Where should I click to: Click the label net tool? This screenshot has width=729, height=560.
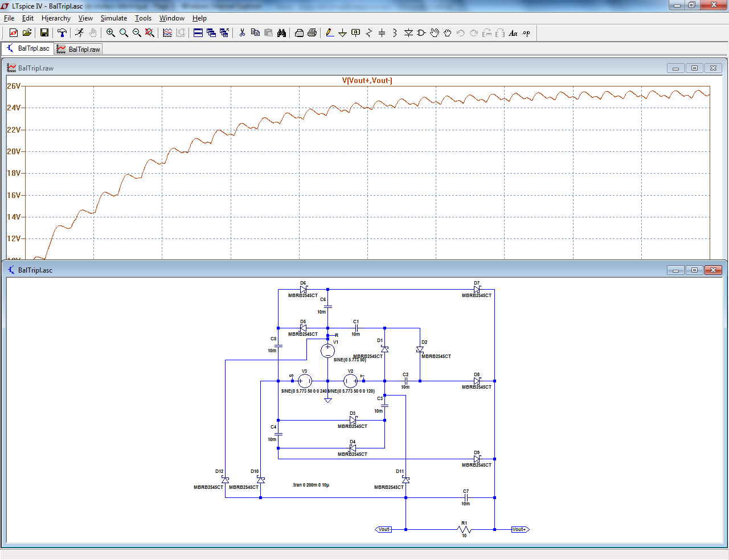[x=356, y=33]
